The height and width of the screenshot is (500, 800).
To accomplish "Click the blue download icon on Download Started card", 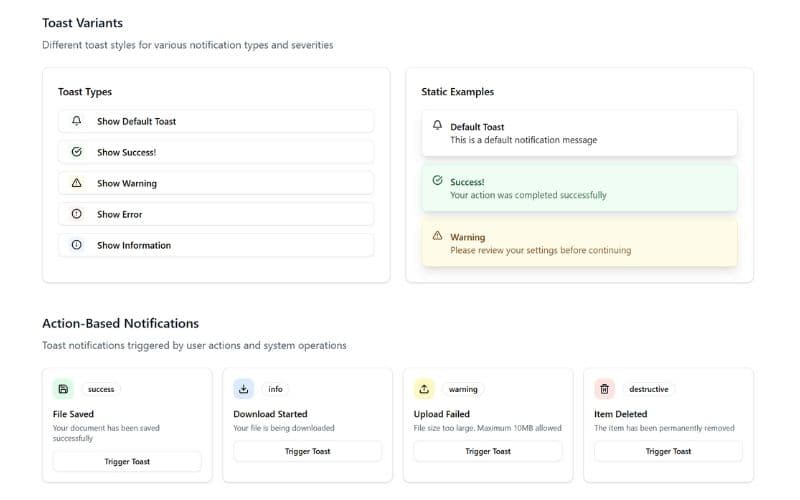I will pyautogui.click(x=244, y=389).
